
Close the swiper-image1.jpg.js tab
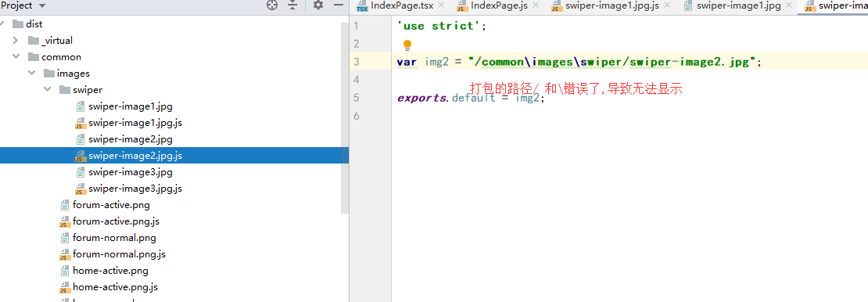point(666,5)
